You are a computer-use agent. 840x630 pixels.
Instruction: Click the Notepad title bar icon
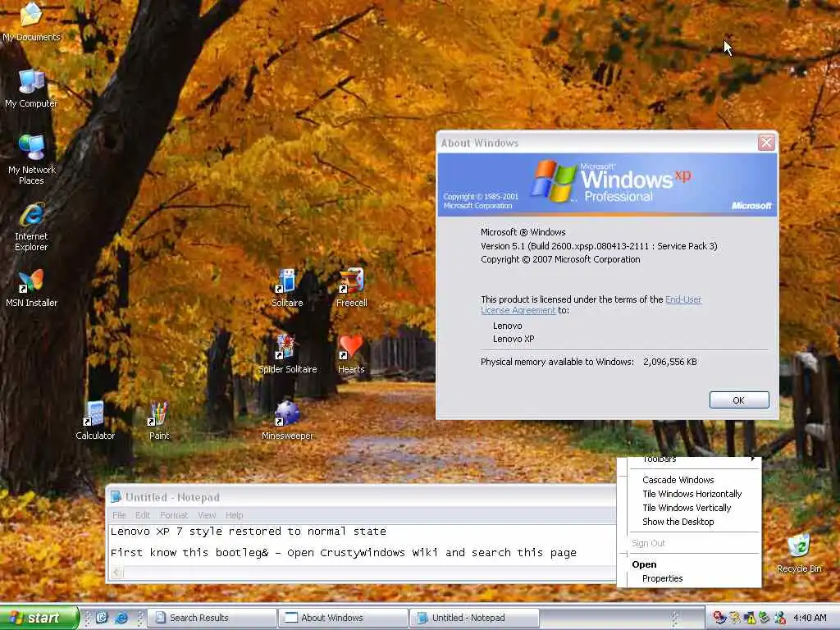pyautogui.click(x=116, y=496)
